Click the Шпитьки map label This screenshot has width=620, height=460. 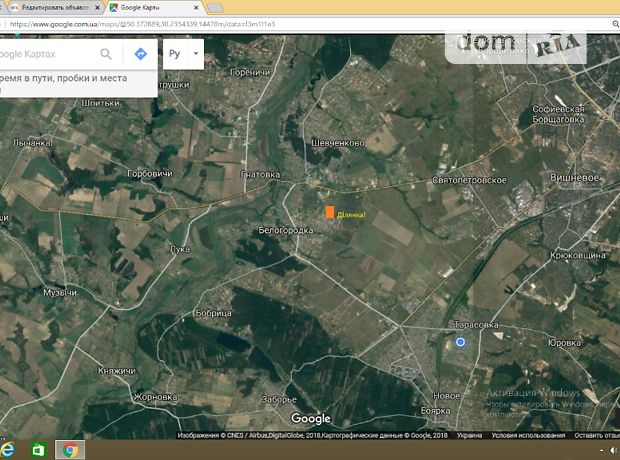[100, 103]
